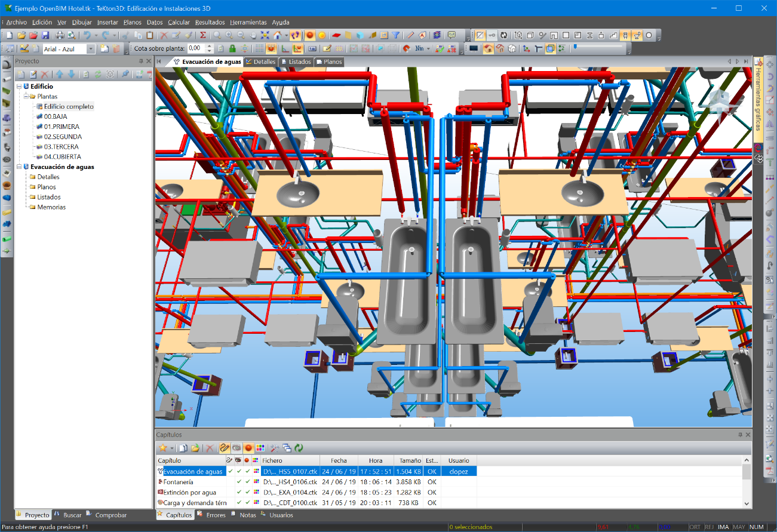777x532 pixels.
Task: Click the red delete X in Proyecto toolbar
Action: pyautogui.click(x=44, y=74)
